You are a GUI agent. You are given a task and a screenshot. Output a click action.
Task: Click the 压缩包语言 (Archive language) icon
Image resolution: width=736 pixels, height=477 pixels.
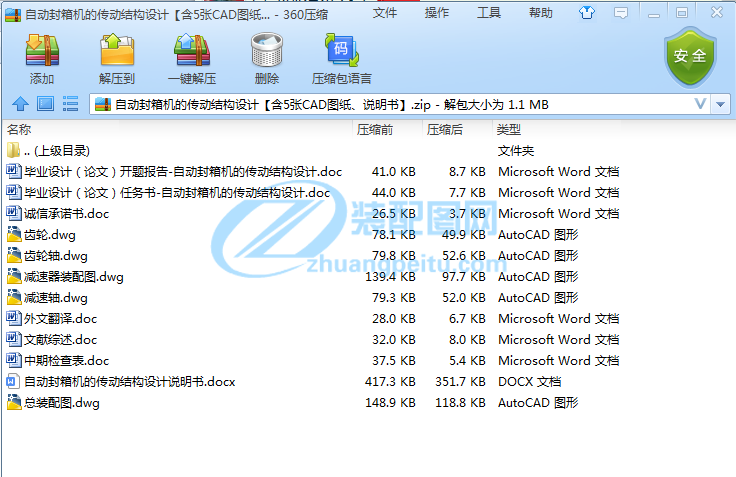342,50
